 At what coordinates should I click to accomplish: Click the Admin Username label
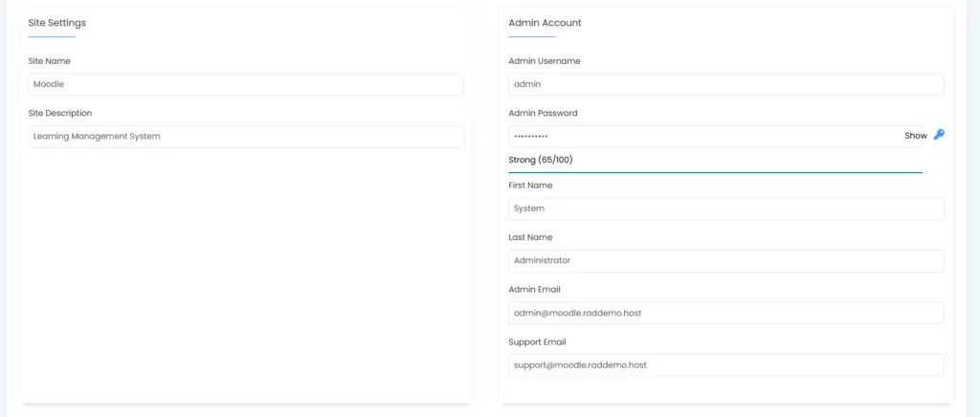coord(544,61)
